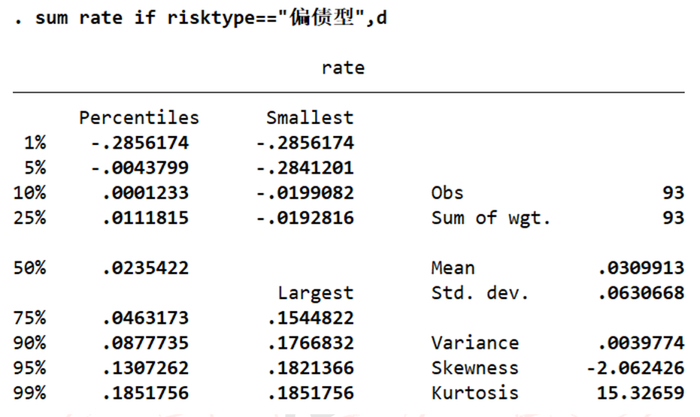Click the Variance value .0039774

641,343
